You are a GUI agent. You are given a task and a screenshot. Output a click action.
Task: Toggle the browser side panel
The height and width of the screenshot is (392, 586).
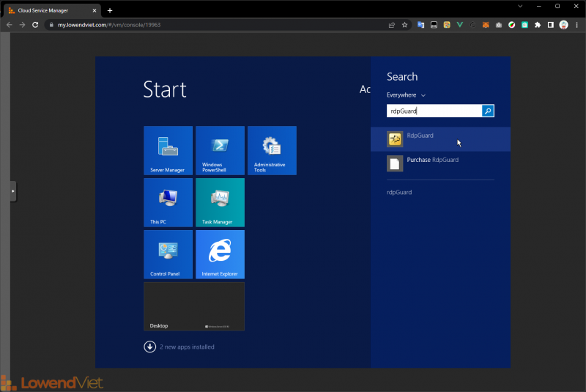pos(551,25)
